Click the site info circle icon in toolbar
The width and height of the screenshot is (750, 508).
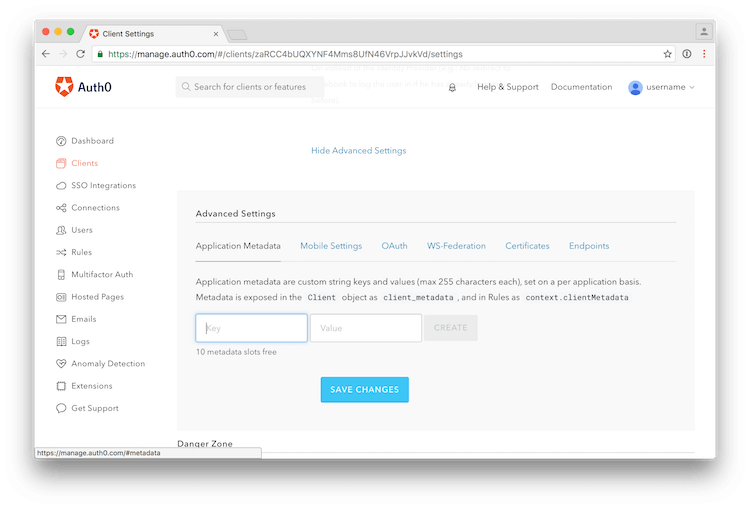tap(687, 54)
